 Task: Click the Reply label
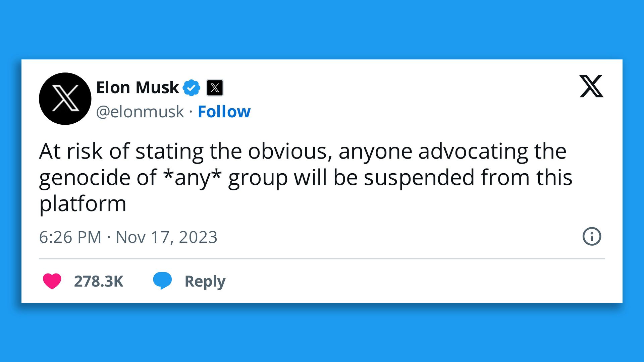205,281
